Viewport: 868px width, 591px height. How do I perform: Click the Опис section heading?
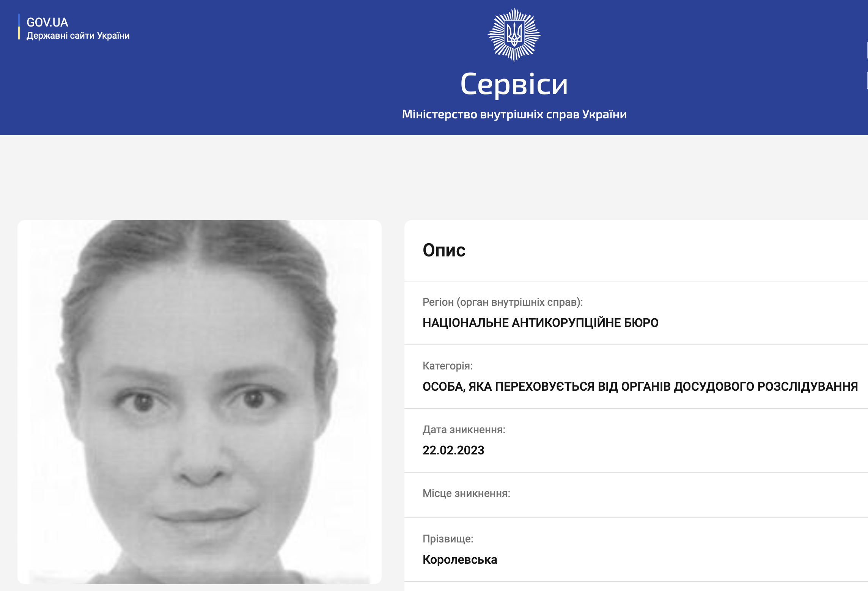coord(444,250)
